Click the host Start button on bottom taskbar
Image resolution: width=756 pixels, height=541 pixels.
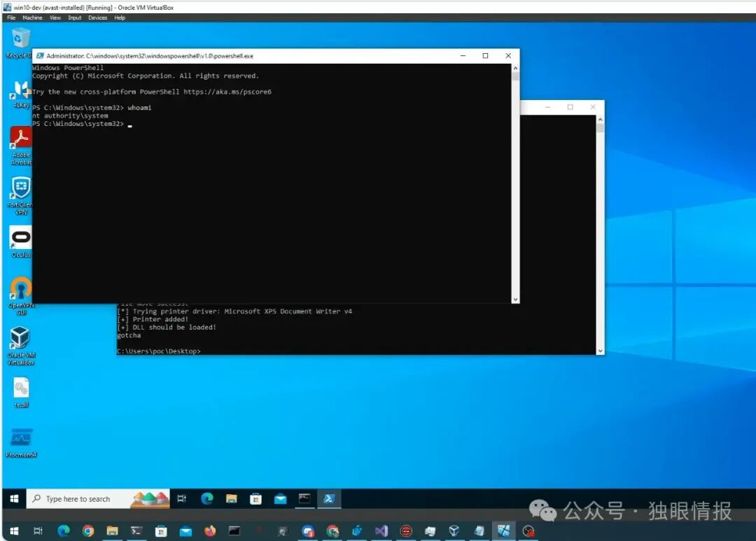pyautogui.click(x=14, y=531)
